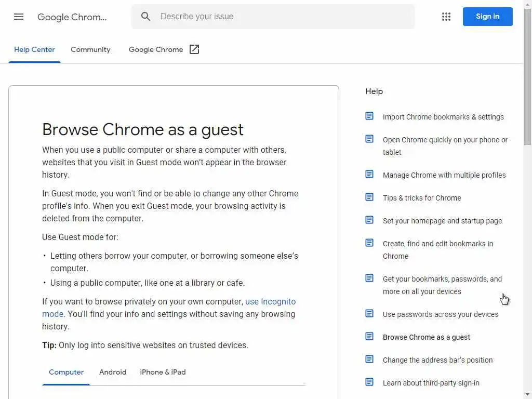Open Change the address bar's position article
This screenshot has width=532, height=399.
point(437,360)
